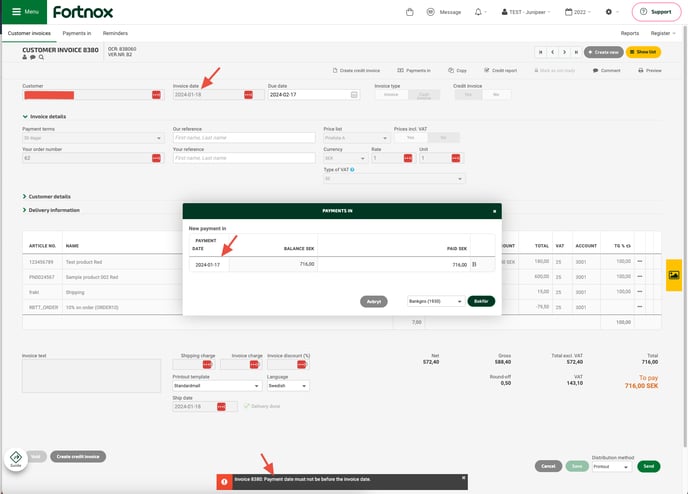Open the Reports menu
This screenshot has width=688, height=494.
click(x=630, y=33)
